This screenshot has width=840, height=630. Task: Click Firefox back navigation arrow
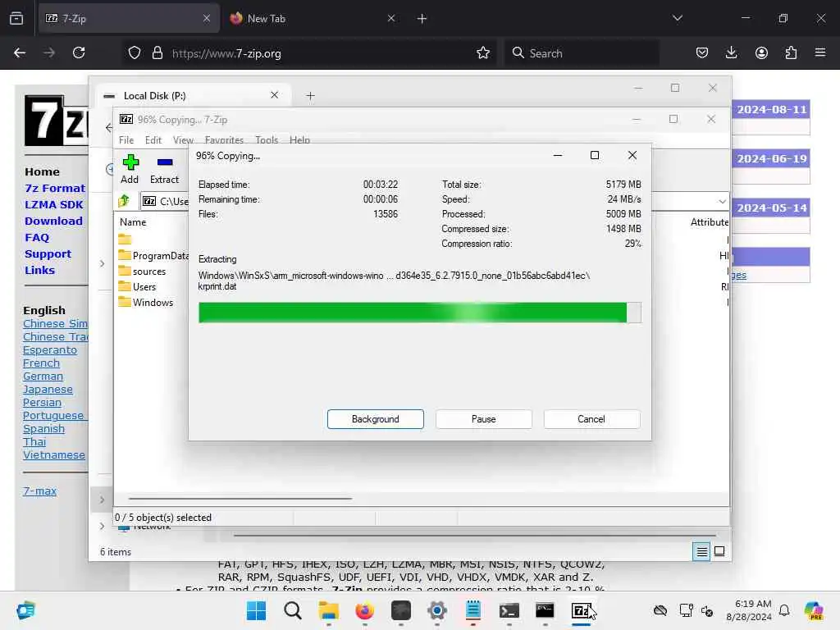20,53
